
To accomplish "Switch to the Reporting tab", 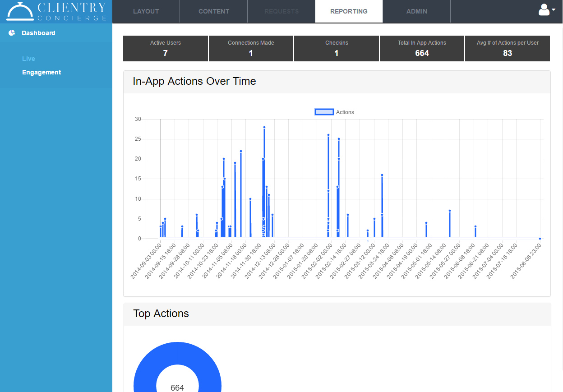I will (x=349, y=11).
